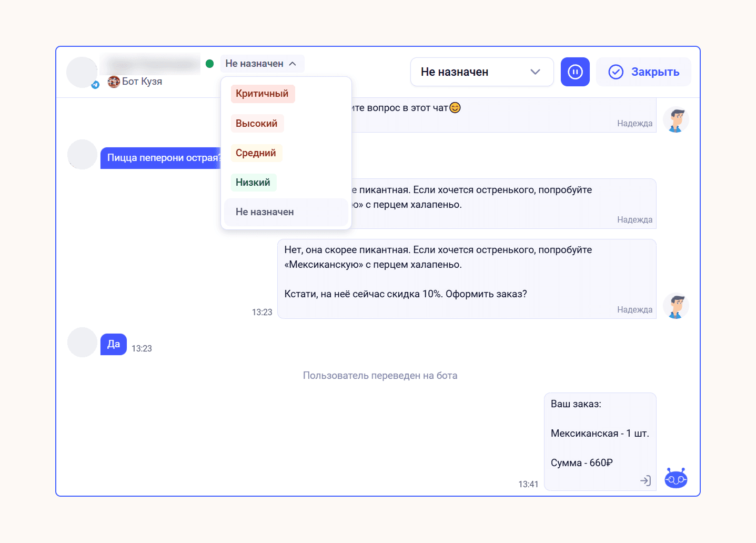Click the large user avatar in header

coord(82,72)
